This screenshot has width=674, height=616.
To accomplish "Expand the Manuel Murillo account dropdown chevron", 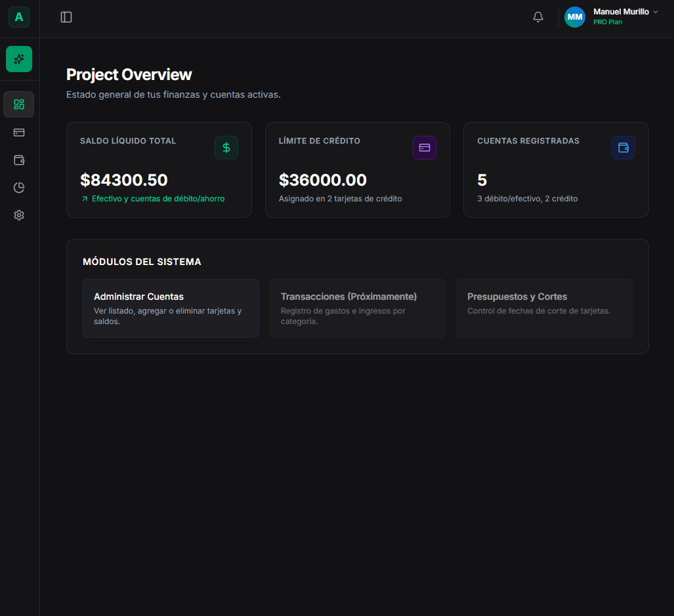I will tap(656, 12).
